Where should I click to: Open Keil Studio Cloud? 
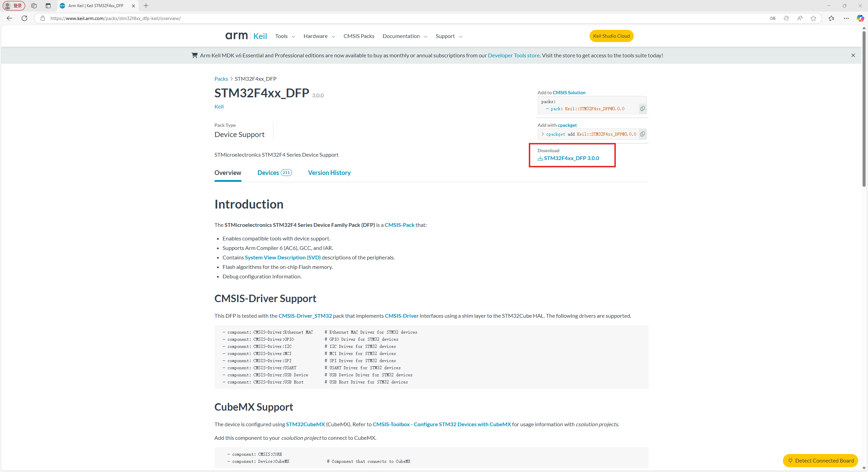[611, 36]
